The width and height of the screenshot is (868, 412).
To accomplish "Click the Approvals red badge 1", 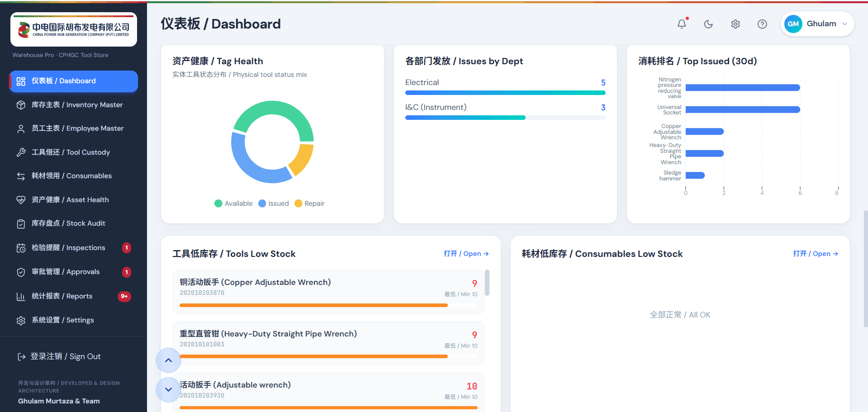I will click(127, 272).
